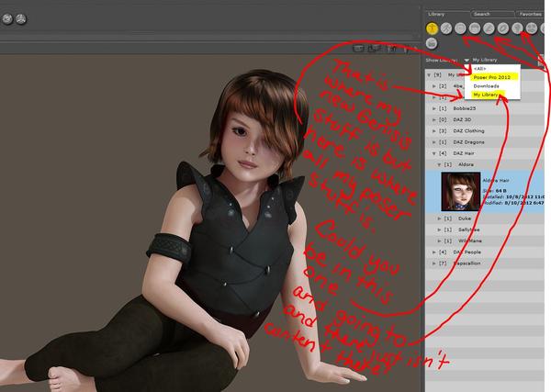Switch to the Favorites tab
This screenshot has width=551, height=392.
point(530,14)
